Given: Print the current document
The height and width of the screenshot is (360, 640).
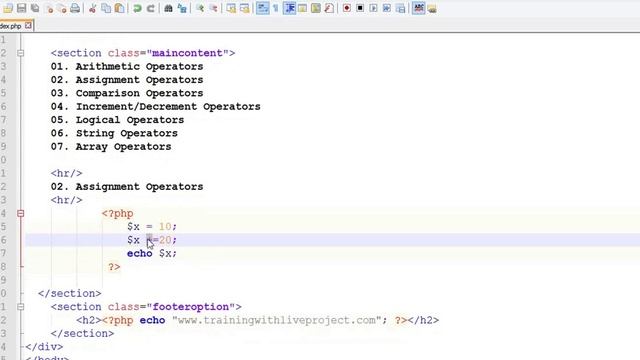Looking at the screenshot, I should (75, 8).
